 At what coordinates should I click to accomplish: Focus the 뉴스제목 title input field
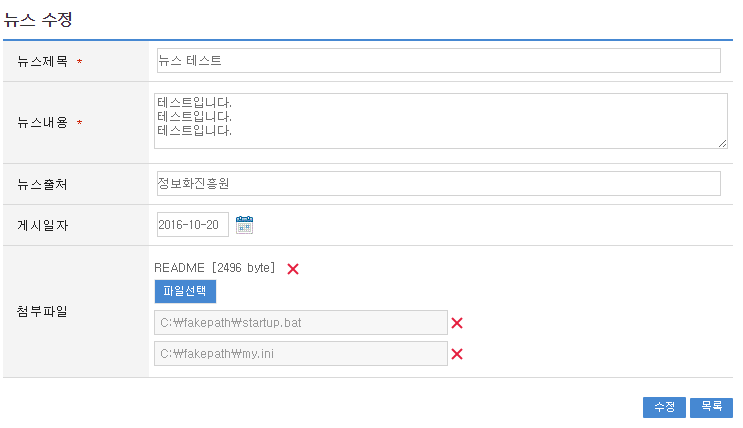pos(437,61)
